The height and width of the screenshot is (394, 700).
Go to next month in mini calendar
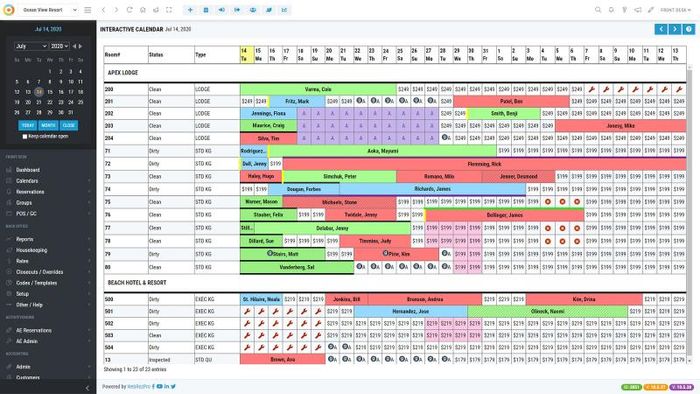click(81, 46)
